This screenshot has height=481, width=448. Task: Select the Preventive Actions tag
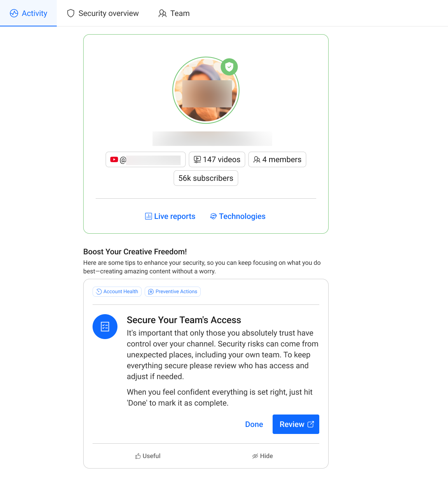pyautogui.click(x=173, y=292)
